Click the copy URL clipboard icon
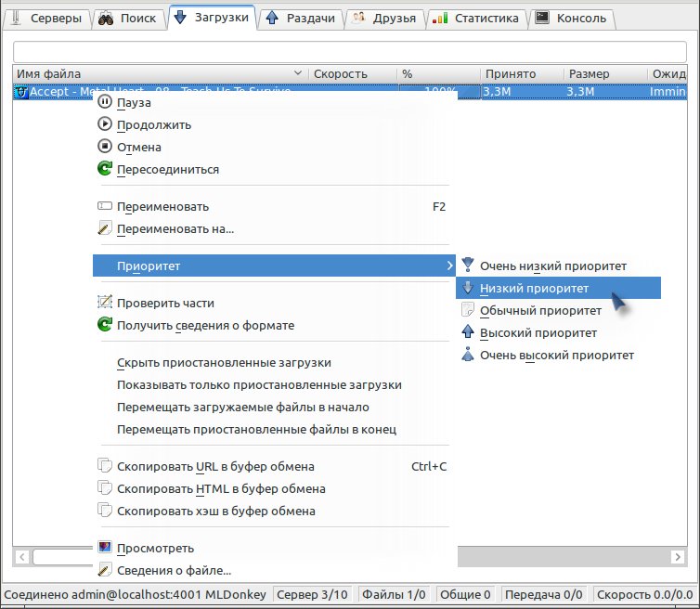Viewport: 700px width, 609px height. [x=105, y=466]
